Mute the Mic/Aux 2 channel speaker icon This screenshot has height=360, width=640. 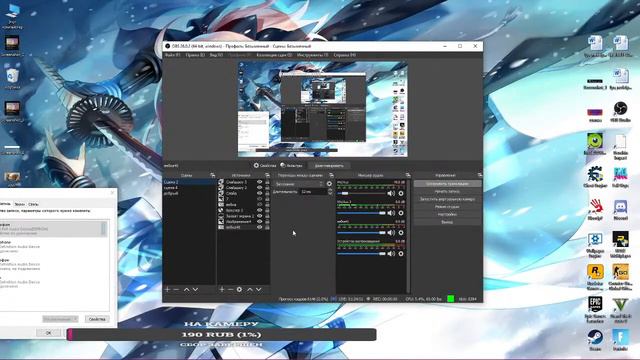(x=391, y=213)
